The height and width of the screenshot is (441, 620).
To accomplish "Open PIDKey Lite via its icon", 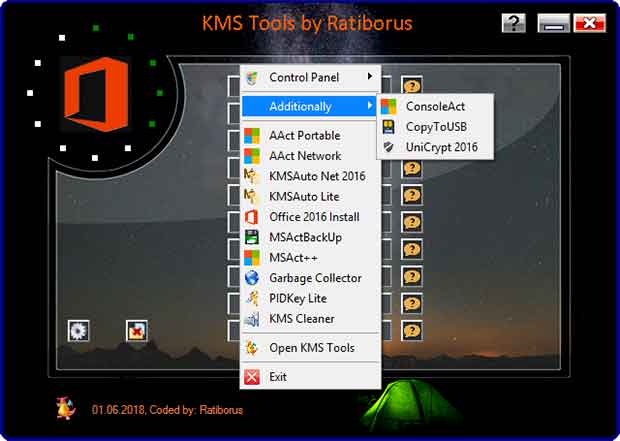I will point(252,299).
